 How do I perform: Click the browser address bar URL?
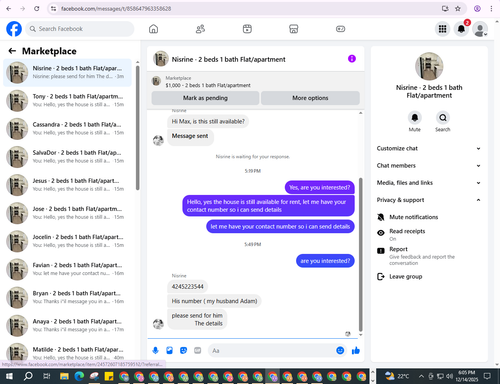coord(116,9)
